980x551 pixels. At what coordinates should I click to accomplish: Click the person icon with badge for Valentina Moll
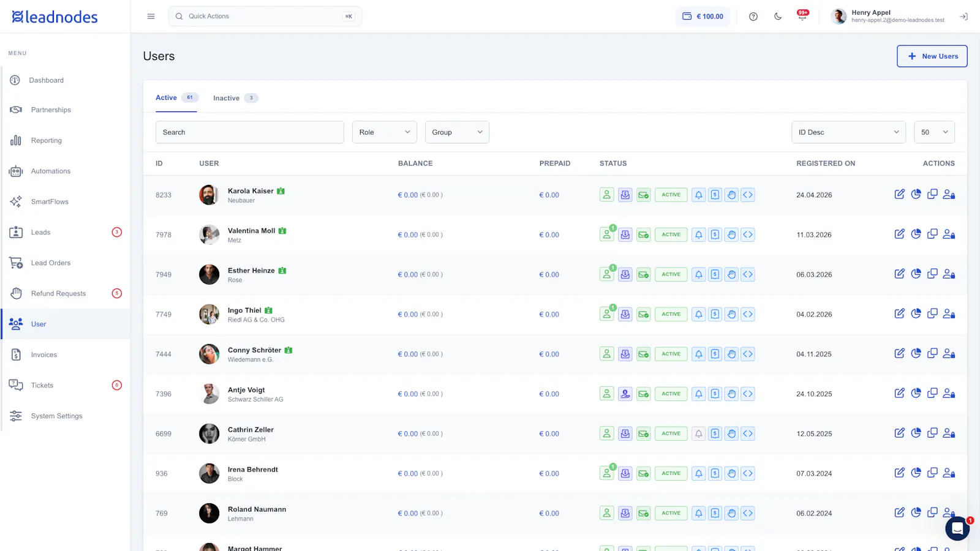click(x=606, y=234)
